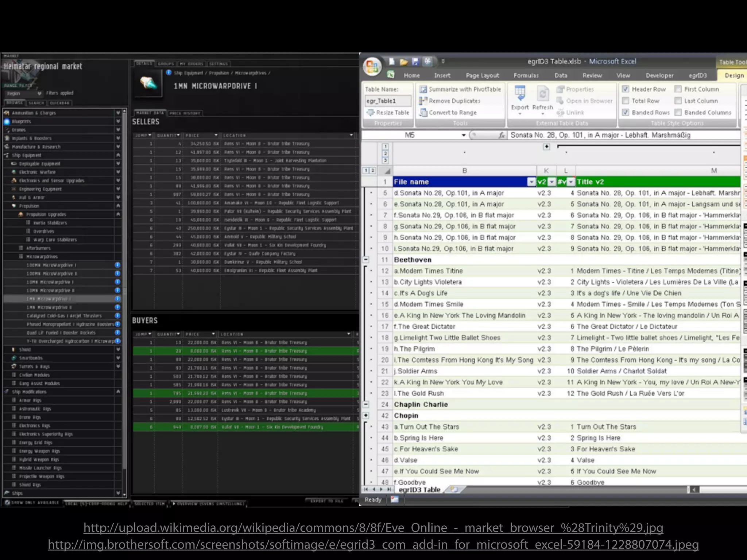Viewport: 747px width, 560px height.
Task: Open the My Orders tab in market
Action: [x=191, y=64]
